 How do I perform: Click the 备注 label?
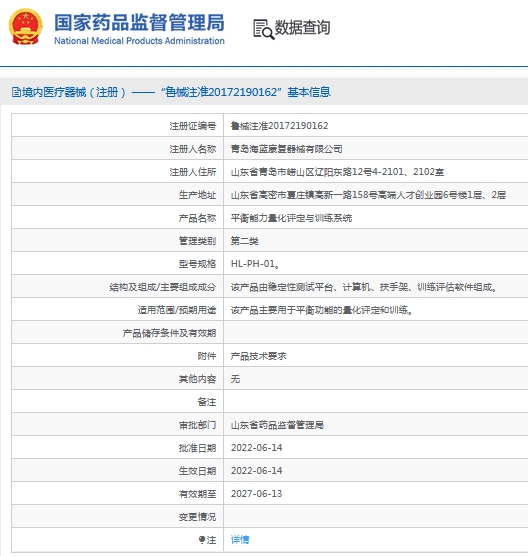tap(207, 402)
